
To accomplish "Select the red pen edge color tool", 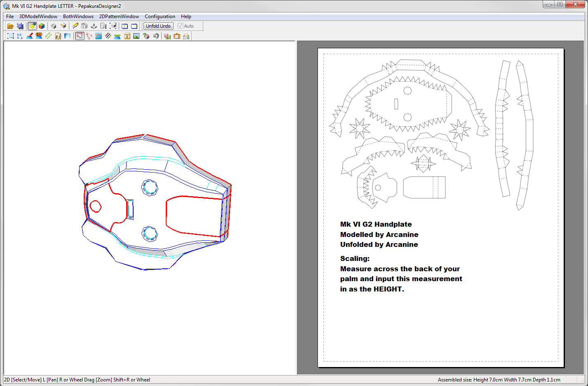I will click(29, 36).
